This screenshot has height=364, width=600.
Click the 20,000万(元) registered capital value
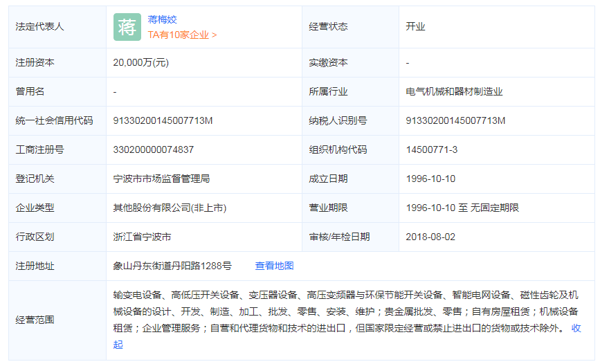140,62
